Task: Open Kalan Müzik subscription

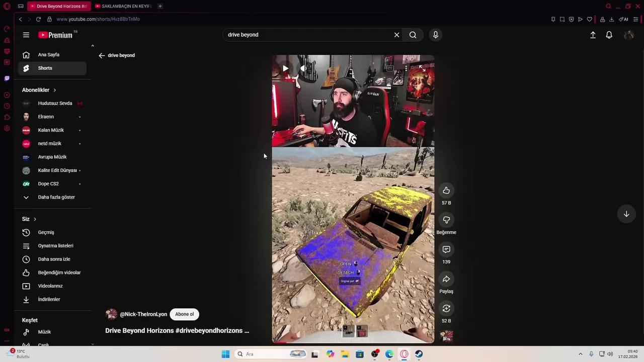Action: pos(52,130)
